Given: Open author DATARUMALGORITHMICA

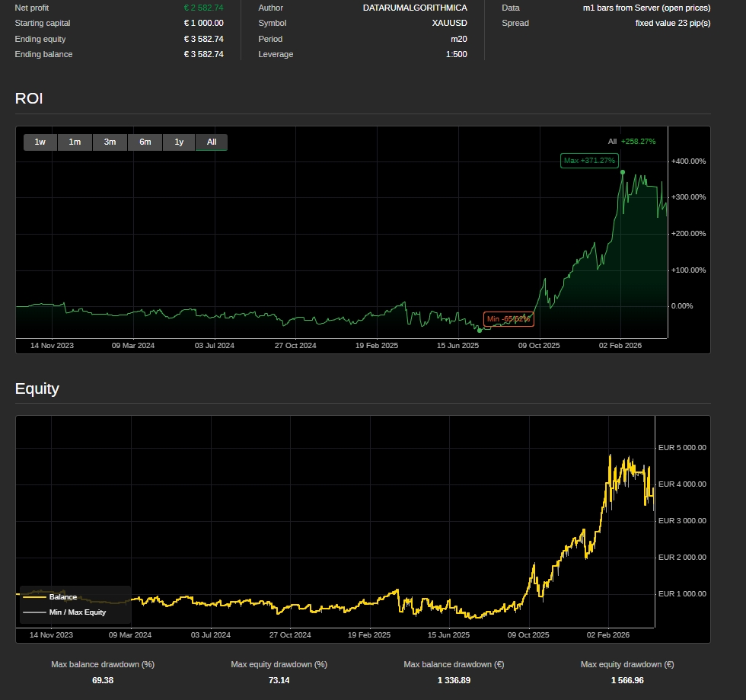Looking at the screenshot, I should (x=415, y=8).
